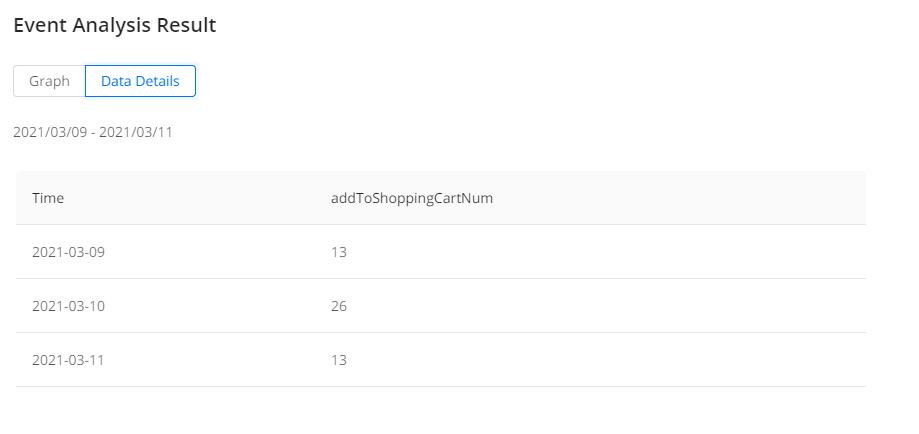This screenshot has width=919, height=434.
Task: Click the 2021/03/09 - 2021/03/11 date range
Action: [x=93, y=132]
